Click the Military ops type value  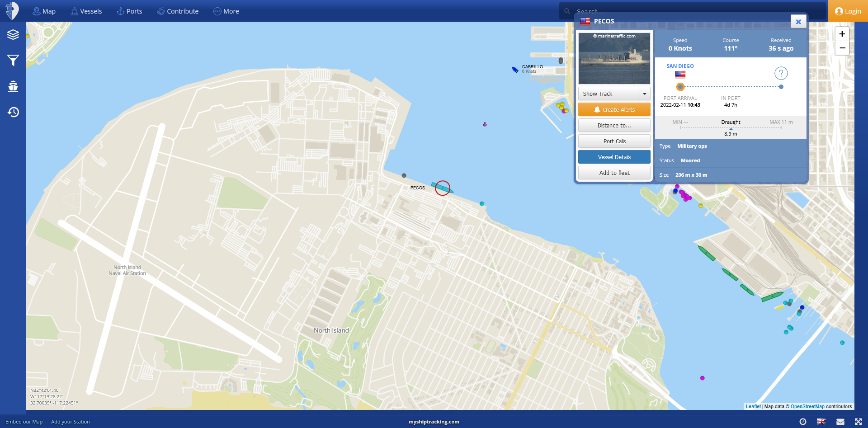[692, 146]
